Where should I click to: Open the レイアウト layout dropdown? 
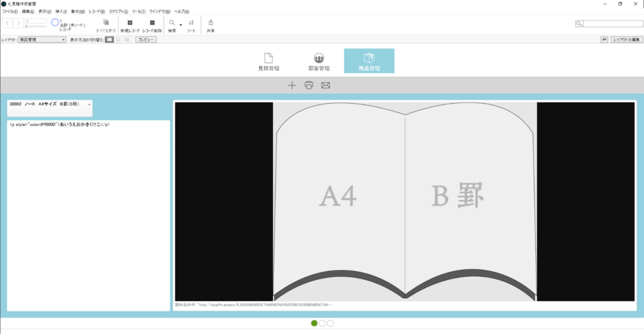tap(42, 40)
